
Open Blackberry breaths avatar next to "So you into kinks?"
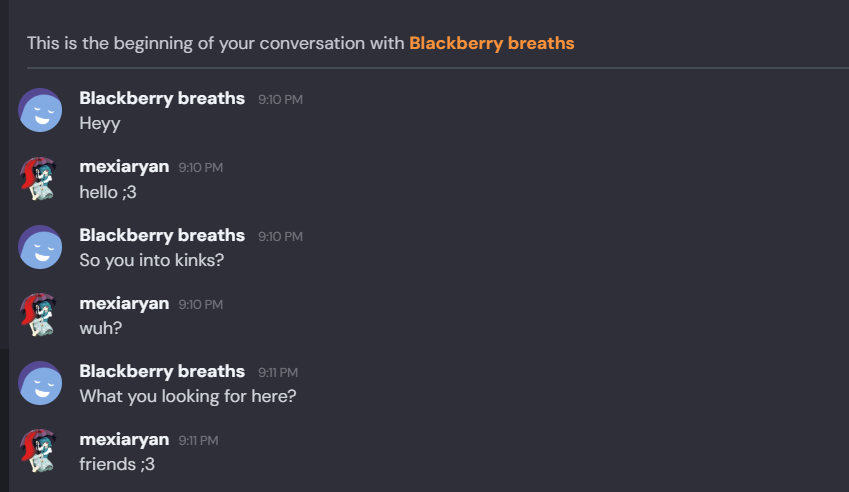click(x=40, y=247)
